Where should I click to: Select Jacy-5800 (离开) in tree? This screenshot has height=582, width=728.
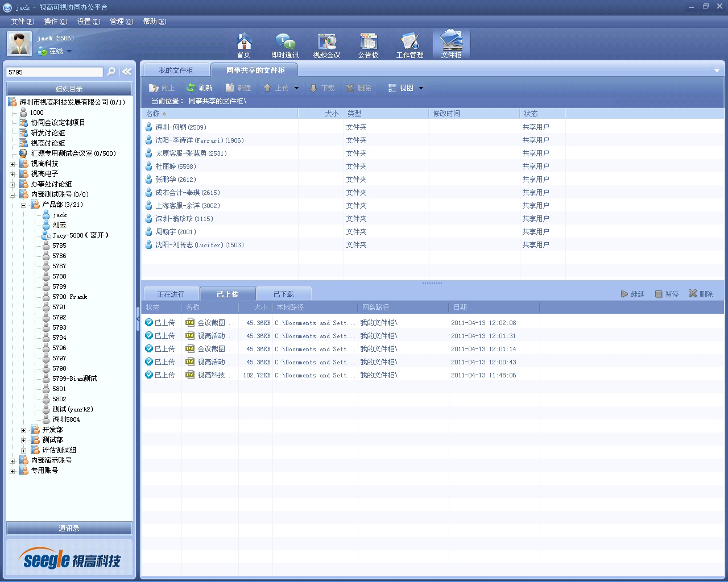(x=75, y=235)
